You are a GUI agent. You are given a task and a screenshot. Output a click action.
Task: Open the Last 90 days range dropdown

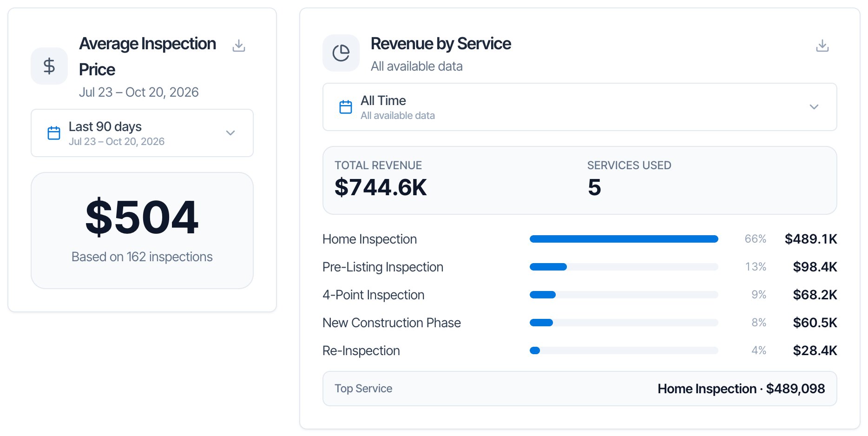coord(142,133)
